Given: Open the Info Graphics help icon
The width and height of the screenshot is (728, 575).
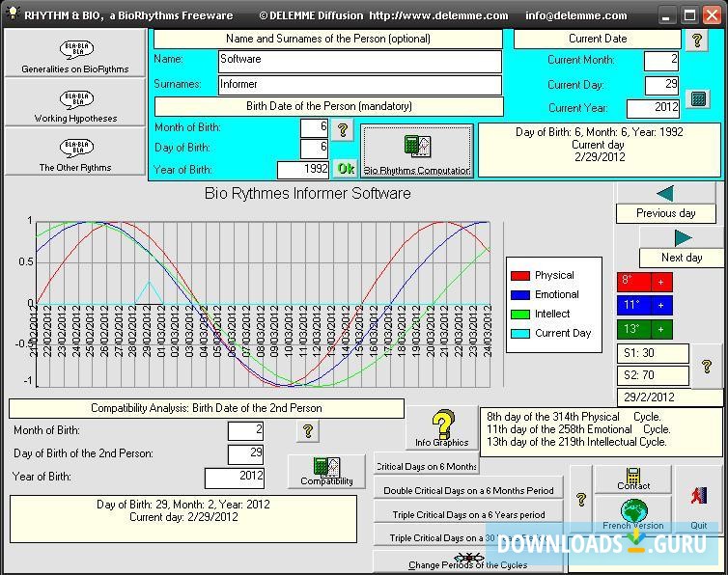Looking at the screenshot, I should point(441,427).
